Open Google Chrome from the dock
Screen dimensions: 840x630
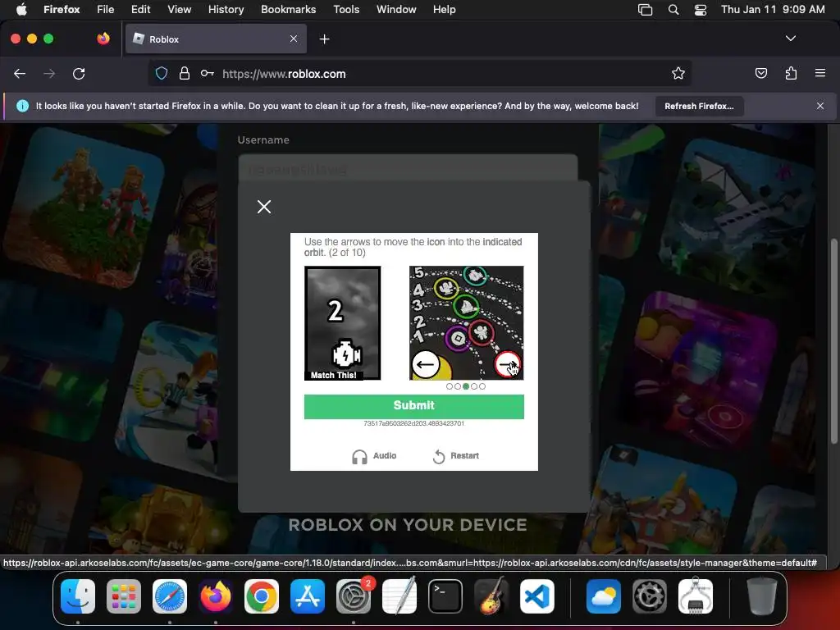[262, 596]
